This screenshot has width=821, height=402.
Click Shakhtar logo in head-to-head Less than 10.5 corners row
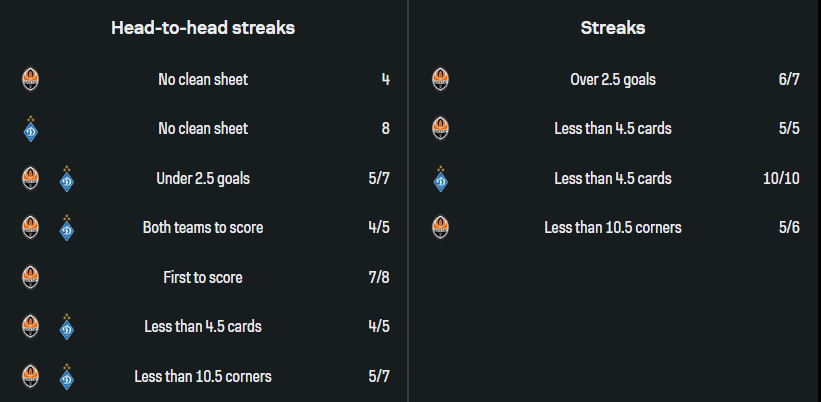tap(30, 377)
